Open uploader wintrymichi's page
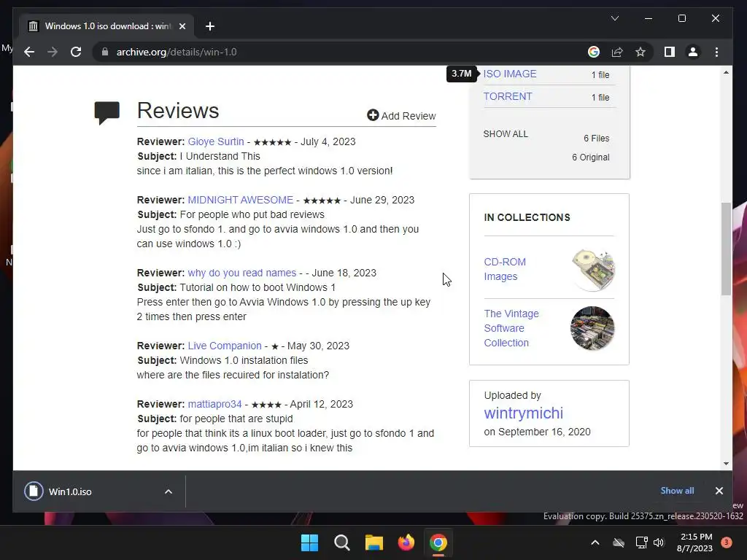 (524, 413)
